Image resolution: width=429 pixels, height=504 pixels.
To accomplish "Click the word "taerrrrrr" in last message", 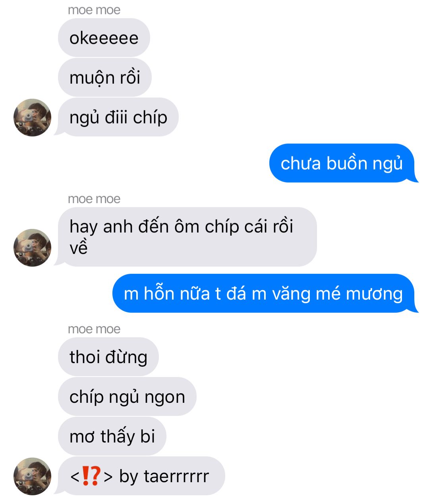I will coord(176,476).
